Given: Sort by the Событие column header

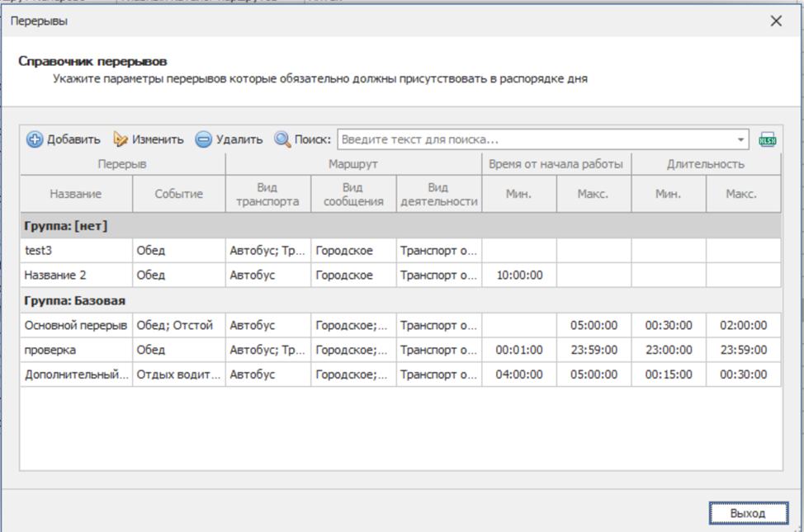Looking at the screenshot, I should coord(178,194).
